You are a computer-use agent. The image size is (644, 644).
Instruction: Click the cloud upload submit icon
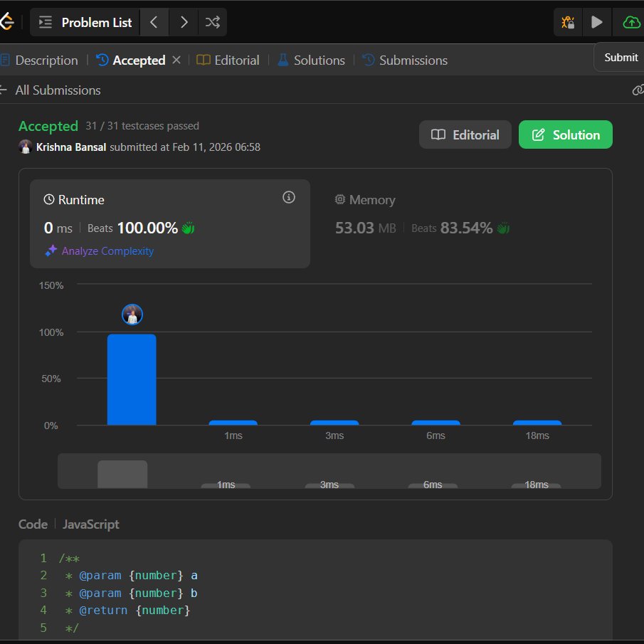pyautogui.click(x=631, y=22)
